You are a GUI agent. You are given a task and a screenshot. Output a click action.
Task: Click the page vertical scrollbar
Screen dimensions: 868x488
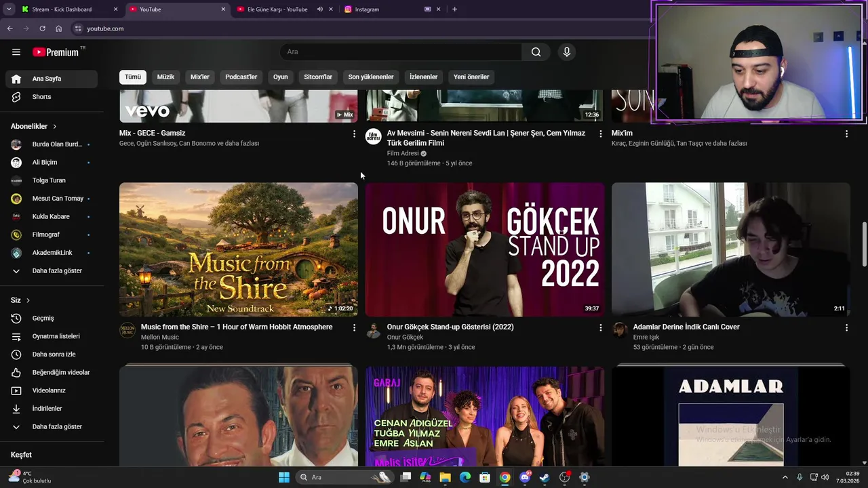(x=864, y=244)
